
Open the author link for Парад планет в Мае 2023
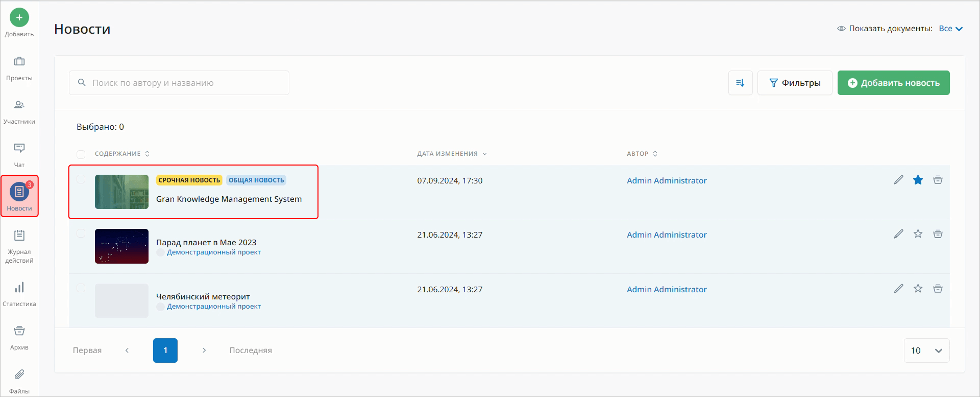tap(667, 235)
